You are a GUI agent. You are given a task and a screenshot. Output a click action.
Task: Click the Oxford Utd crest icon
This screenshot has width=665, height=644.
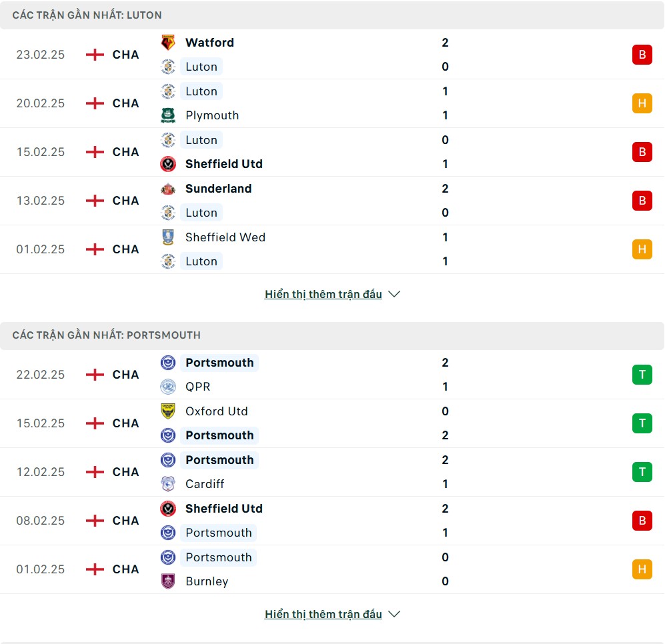(x=168, y=411)
